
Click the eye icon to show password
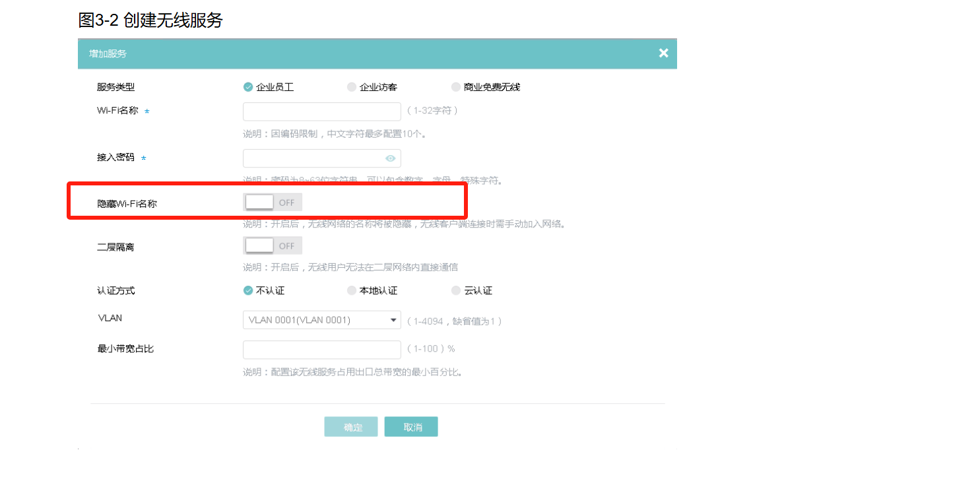(x=391, y=158)
